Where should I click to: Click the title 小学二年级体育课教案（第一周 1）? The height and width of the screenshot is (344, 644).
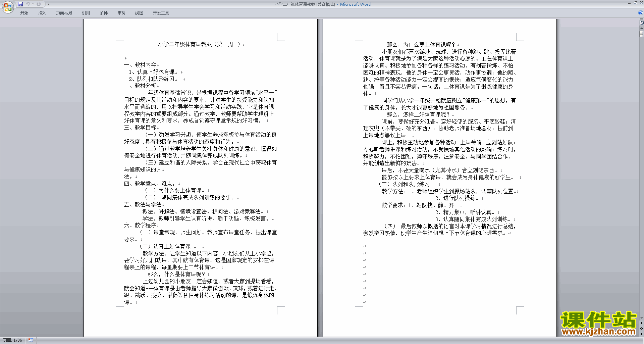(x=200, y=44)
